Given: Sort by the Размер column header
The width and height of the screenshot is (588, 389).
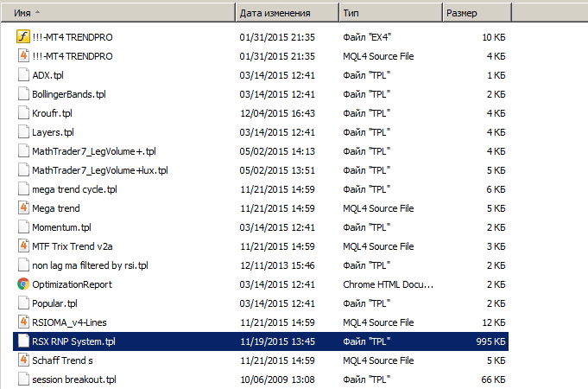Looking at the screenshot, I should click(475, 13).
